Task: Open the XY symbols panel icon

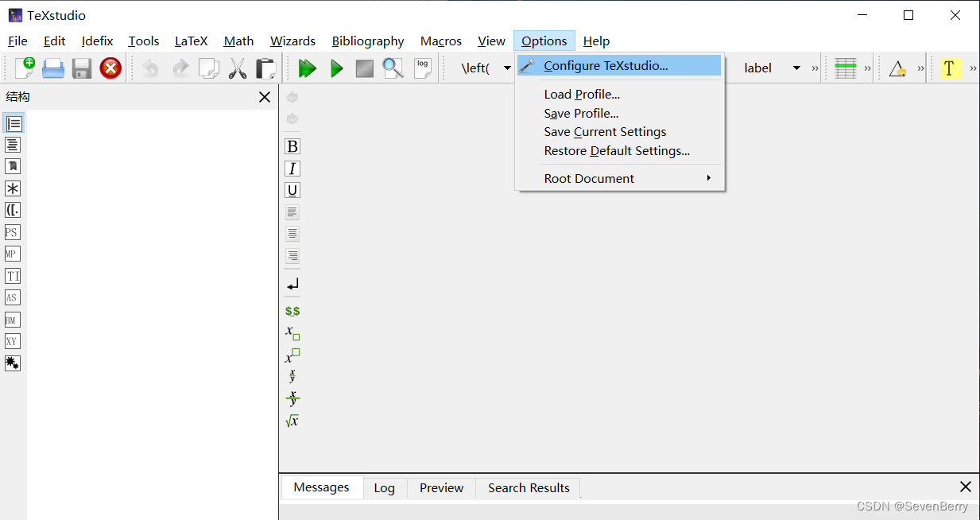Action: click(12, 342)
